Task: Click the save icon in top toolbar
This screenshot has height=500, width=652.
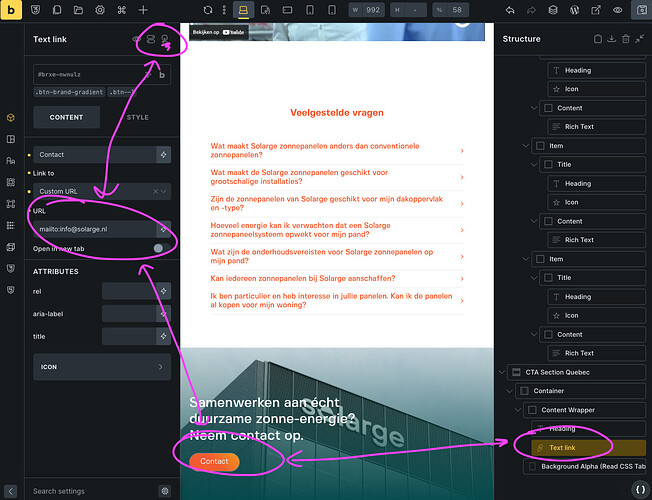Action: point(641,10)
